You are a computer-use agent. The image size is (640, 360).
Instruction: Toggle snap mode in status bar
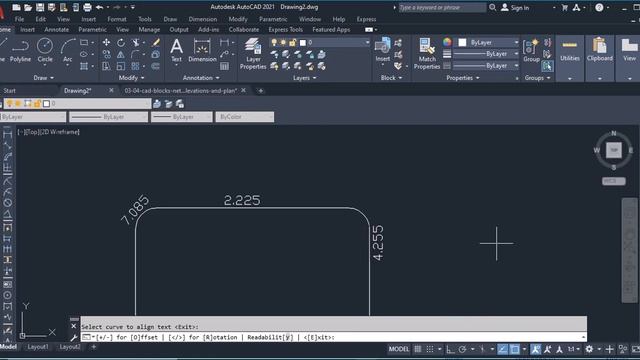pos(430,349)
